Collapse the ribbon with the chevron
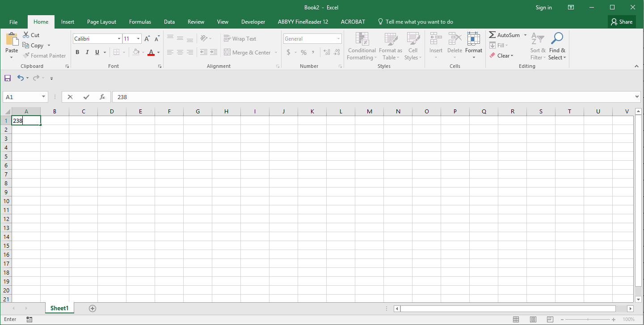The height and width of the screenshot is (325, 644). coord(637,66)
